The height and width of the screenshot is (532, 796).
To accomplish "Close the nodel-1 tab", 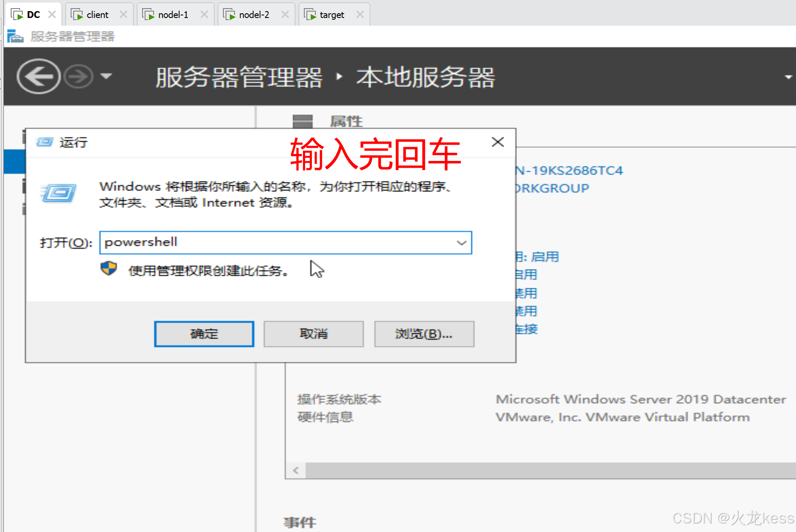I will [205, 15].
